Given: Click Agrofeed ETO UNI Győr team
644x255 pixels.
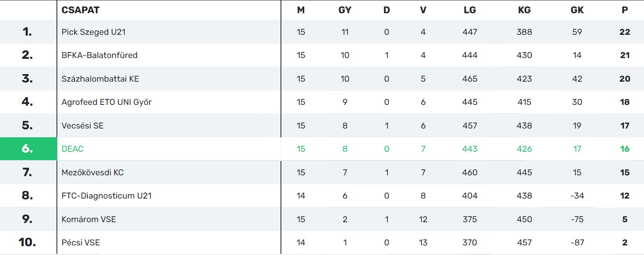Looking at the screenshot, I should (107, 102).
